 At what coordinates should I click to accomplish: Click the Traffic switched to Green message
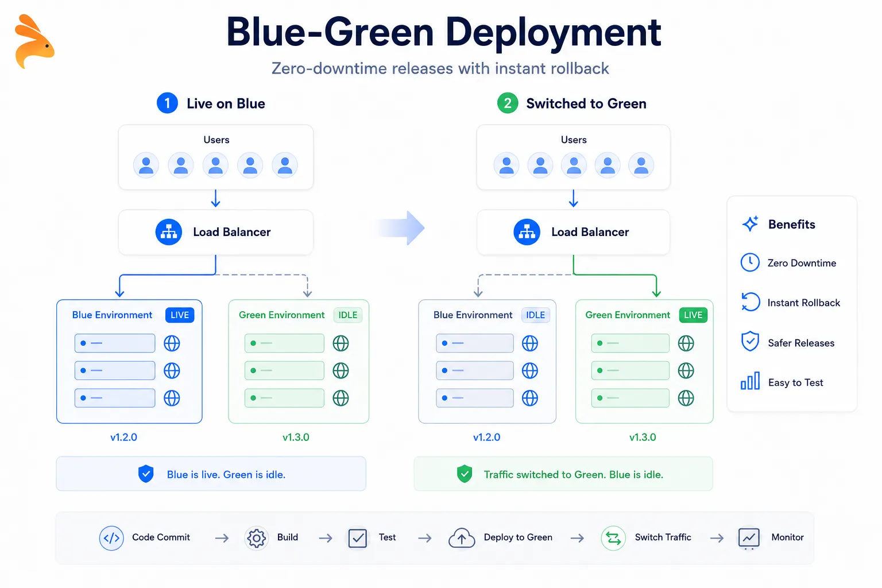pos(574,474)
